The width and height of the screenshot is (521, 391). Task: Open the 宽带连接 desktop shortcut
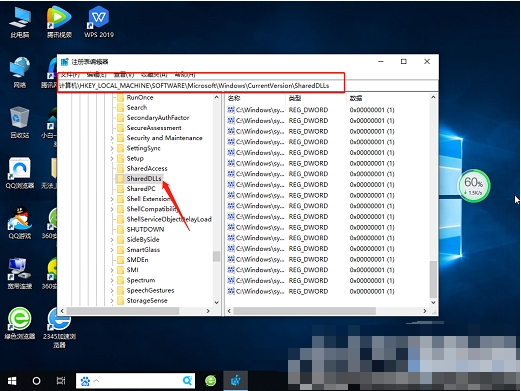(19, 273)
